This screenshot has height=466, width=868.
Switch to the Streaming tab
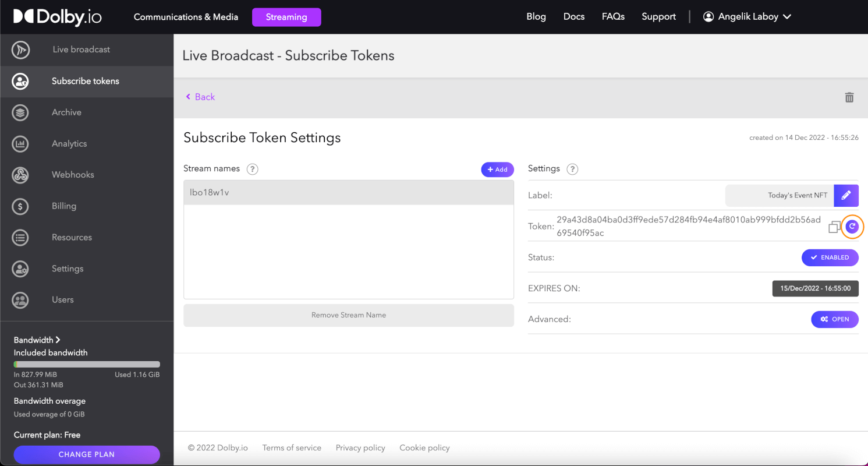coord(286,17)
